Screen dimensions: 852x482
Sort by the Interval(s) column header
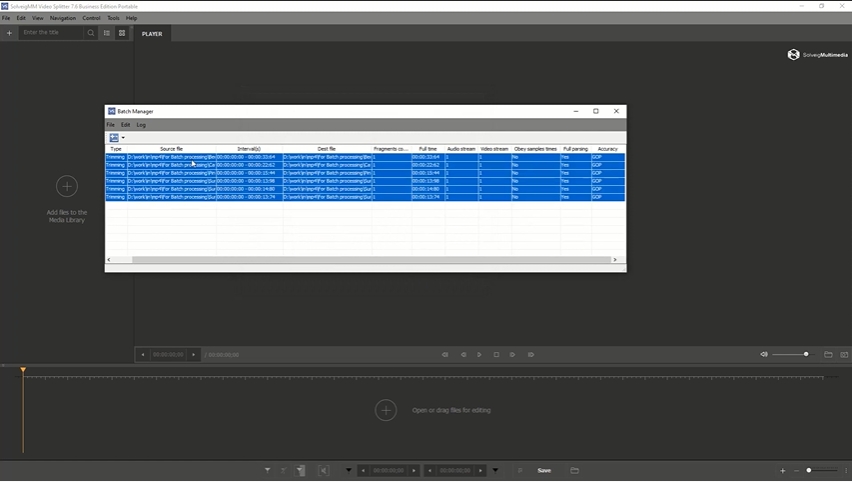249,149
